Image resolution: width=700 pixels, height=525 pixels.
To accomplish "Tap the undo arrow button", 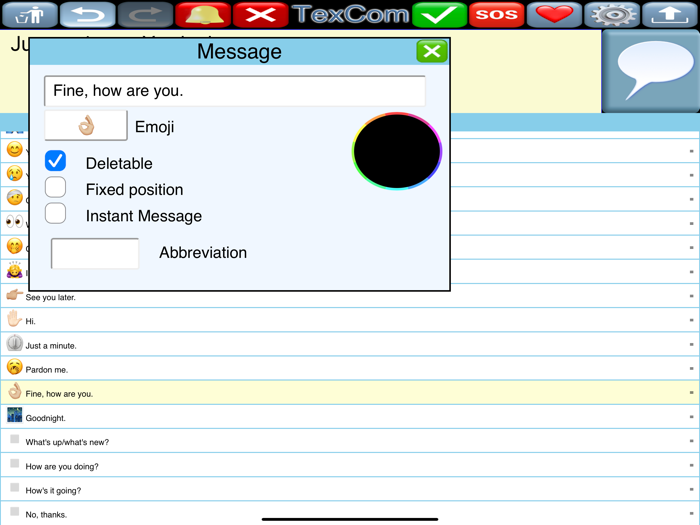I will (88, 14).
